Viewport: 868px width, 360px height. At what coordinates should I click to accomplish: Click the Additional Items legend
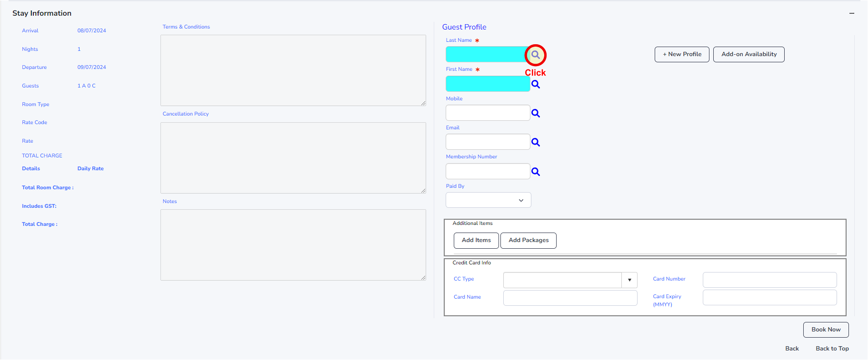472,223
